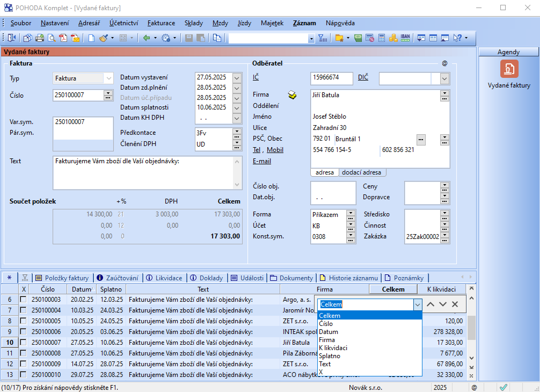Tick checkbox for invoice 250100009
Viewport: 540px width, 392px height.
pyautogui.click(x=23, y=364)
